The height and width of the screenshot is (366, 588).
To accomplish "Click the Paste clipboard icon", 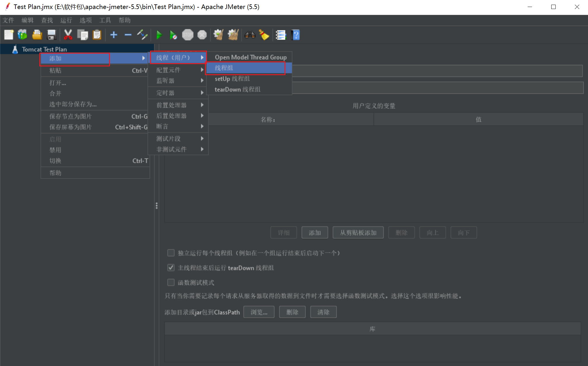I will pyautogui.click(x=97, y=35).
